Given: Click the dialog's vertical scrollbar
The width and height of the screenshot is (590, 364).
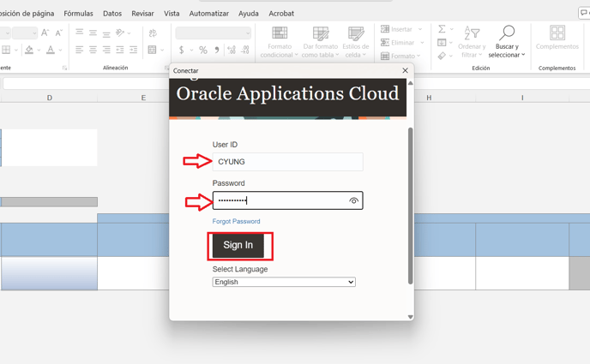Looking at the screenshot, I should tap(410, 206).
